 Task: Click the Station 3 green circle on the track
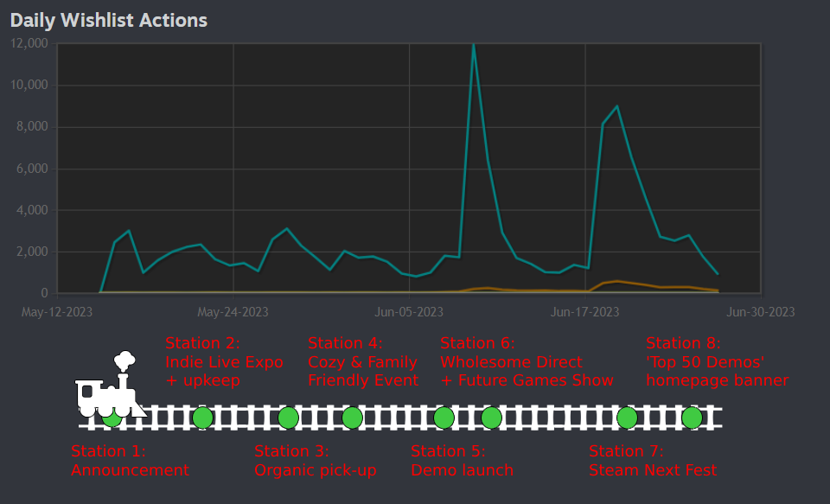coord(288,417)
